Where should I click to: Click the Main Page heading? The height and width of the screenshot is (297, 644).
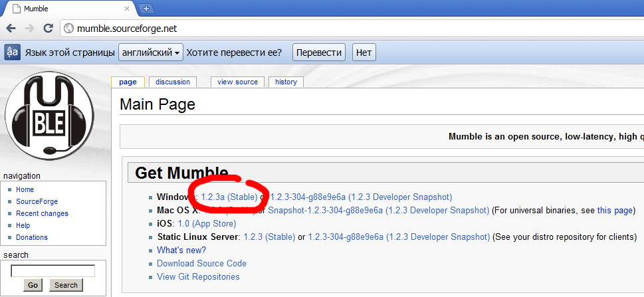(x=158, y=104)
